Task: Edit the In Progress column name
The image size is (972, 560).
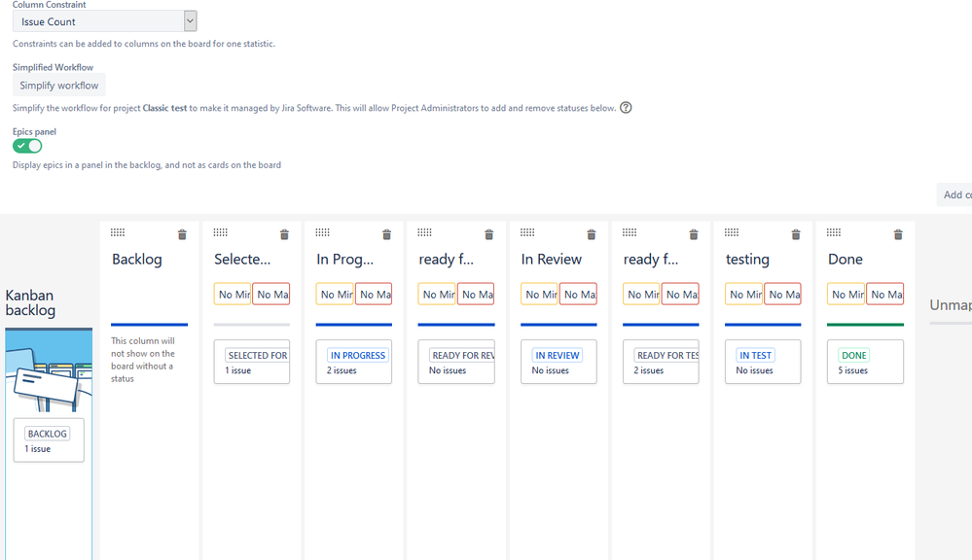Action: coord(344,259)
